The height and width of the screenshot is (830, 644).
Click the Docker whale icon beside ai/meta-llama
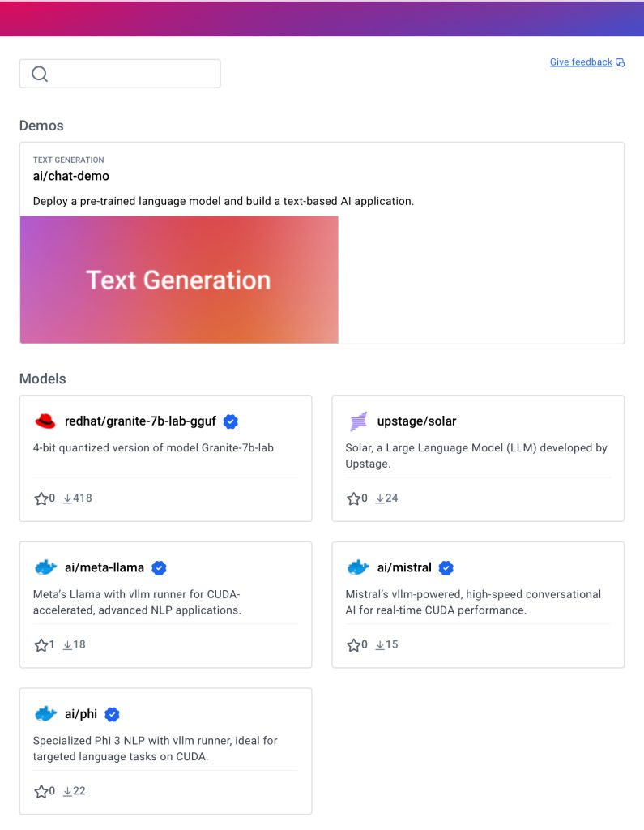[x=45, y=567]
